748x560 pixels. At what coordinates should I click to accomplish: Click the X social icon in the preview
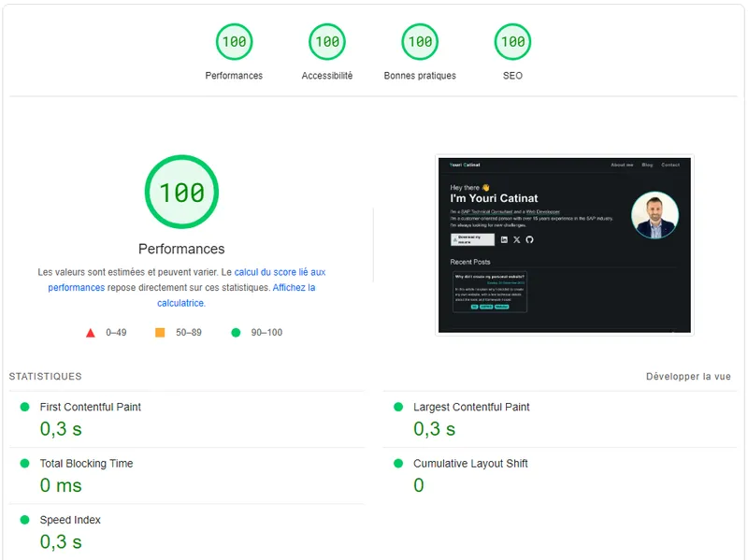tap(516, 239)
